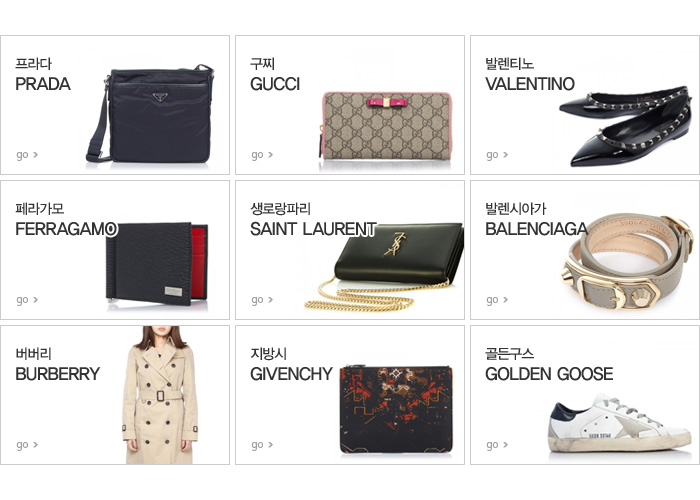Click the go arrow in the FERRAGAMO card
The width and height of the screenshot is (700, 500).
pyautogui.click(x=27, y=300)
